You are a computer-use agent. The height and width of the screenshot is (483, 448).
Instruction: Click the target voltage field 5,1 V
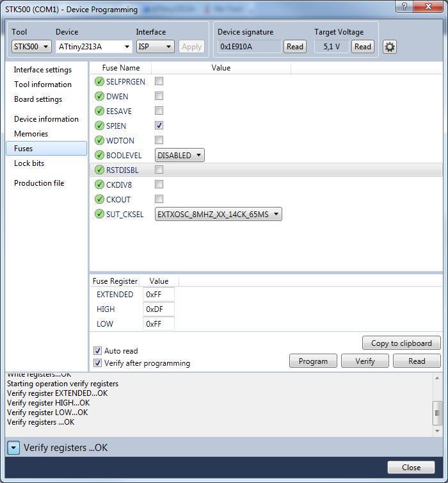pos(332,47)
